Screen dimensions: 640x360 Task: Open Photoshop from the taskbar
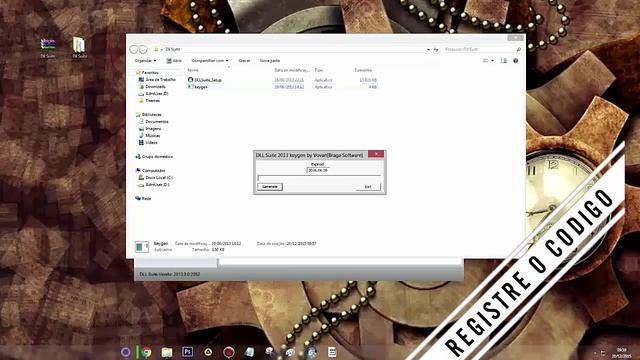187,352
